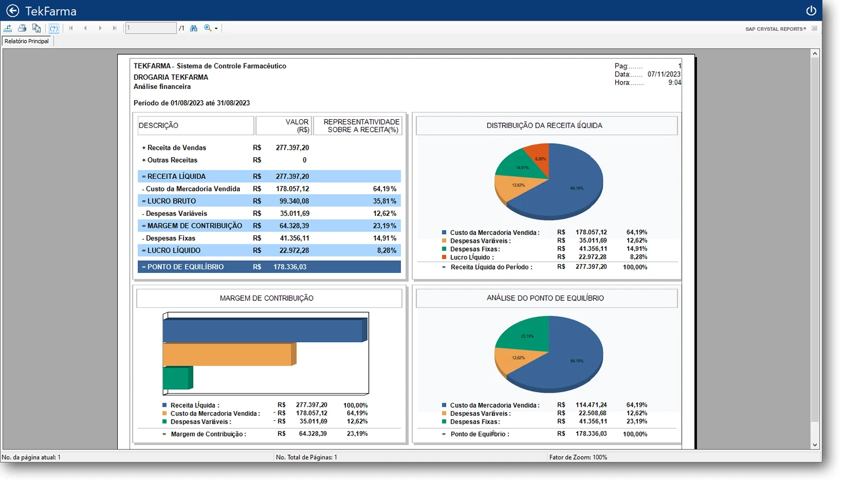Click the magnifier Zoom icon
Image resolution: width=868 pixels, height=488 pixels.
pos(208,28)
